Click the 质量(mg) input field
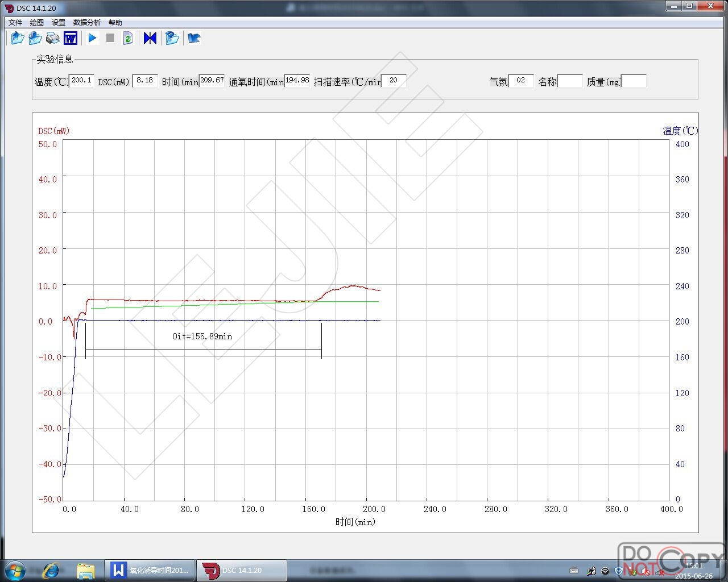The width and height of the screenshot is (728, 582). (634, 81)
